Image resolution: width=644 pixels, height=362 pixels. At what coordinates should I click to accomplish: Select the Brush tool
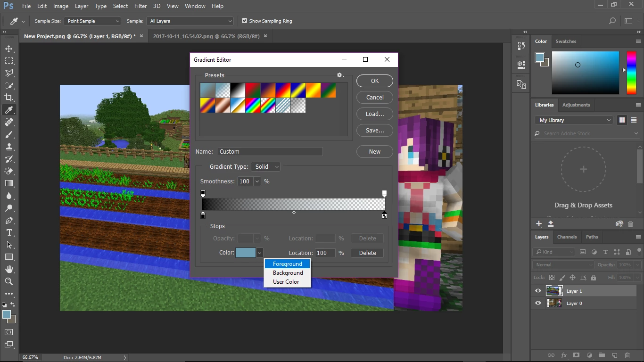(x=9, y=134)
